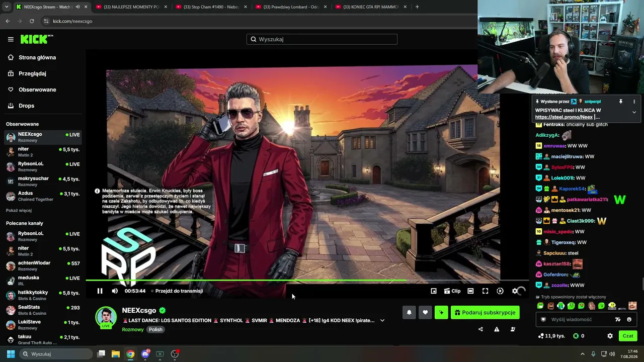Click the Kick logo
644x362 pixels.
tap(37, 39)
